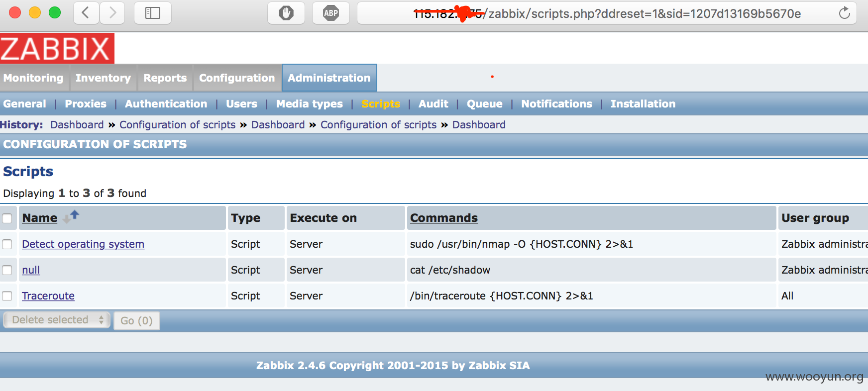Select the Scripts submenu item

(x=381, y=104)
